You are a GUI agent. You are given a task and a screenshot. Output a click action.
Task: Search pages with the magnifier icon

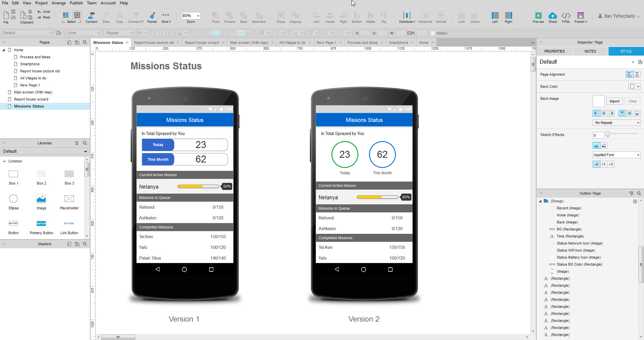coord(85,42)
